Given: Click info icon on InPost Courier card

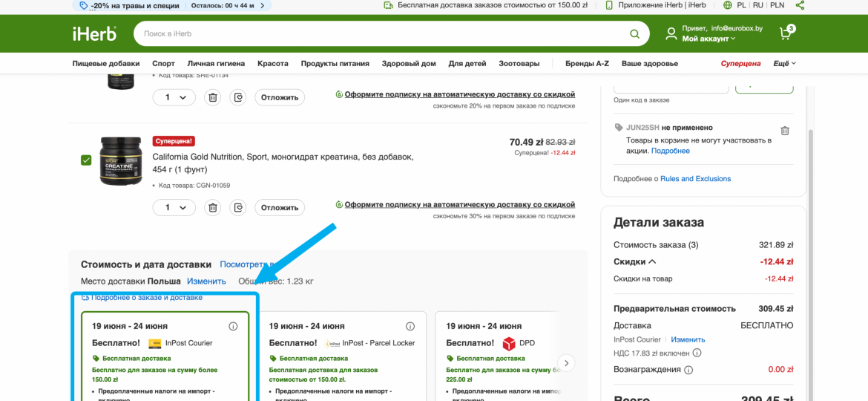Looking at the screenshot, I should tap(233, 326).
